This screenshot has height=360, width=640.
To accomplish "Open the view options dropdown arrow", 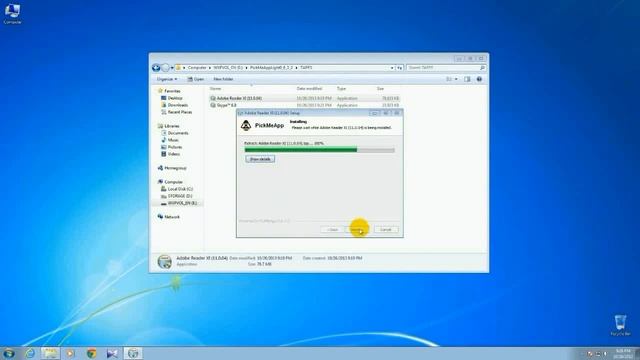I will (x=456, y=79).
